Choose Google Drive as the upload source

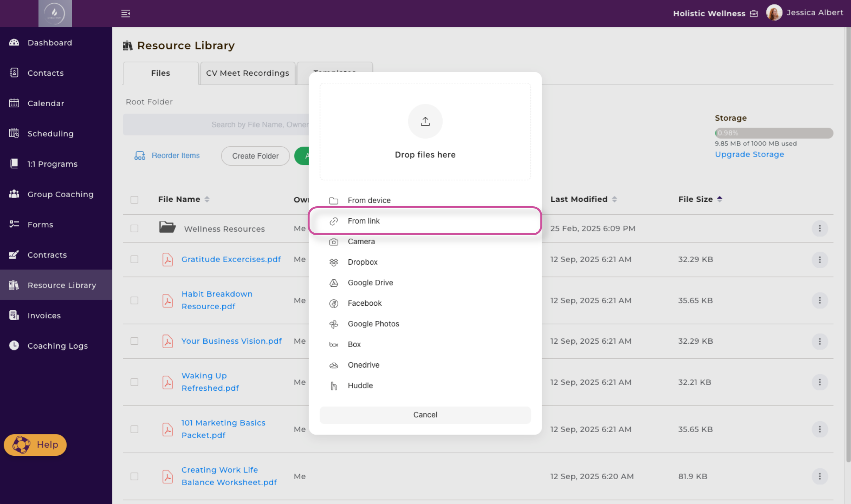370,283
